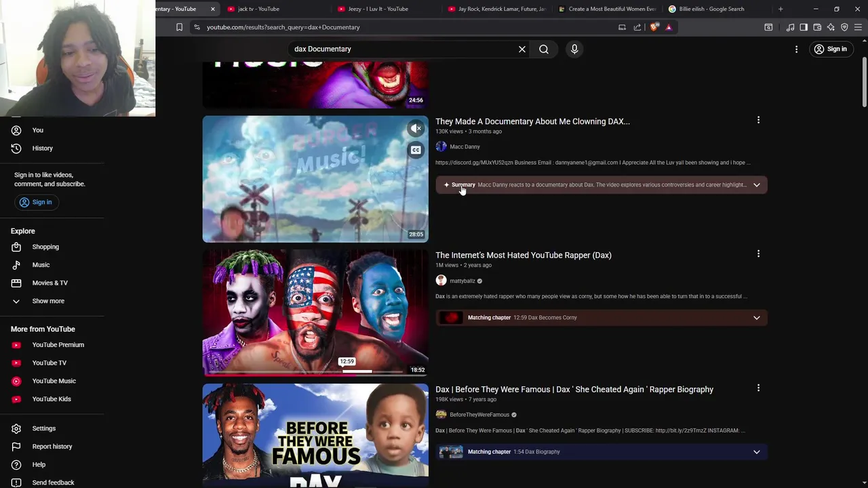Screen dimensions: 868x488
Task: Toggle captions (CC) on the video preview
Action: pos(416,150)
